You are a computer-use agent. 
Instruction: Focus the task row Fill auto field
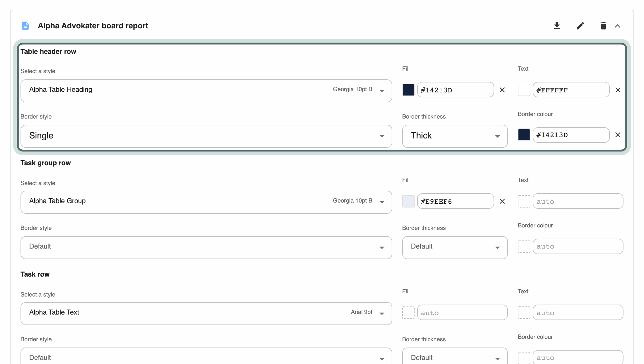(x=462, y=313)
